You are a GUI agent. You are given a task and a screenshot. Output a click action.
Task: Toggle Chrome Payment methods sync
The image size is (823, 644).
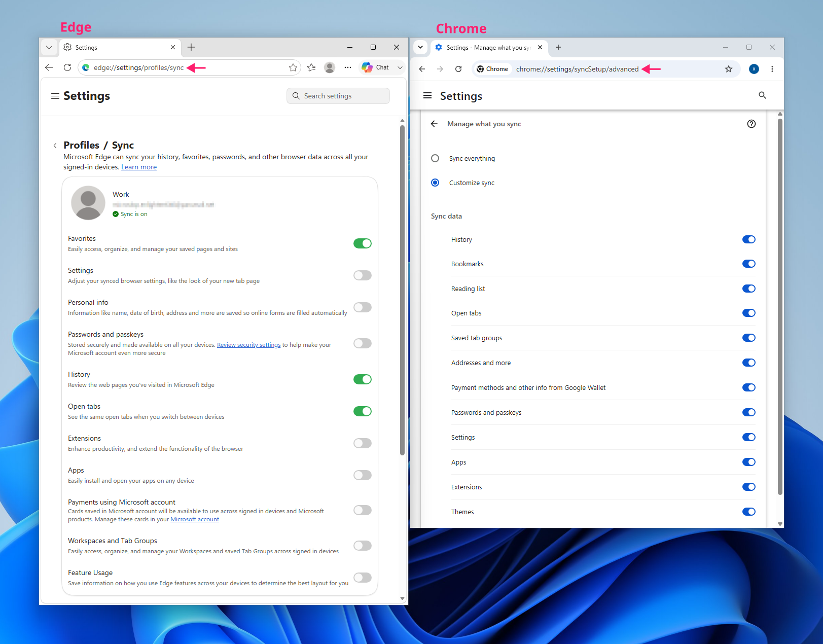click(749, 387)
